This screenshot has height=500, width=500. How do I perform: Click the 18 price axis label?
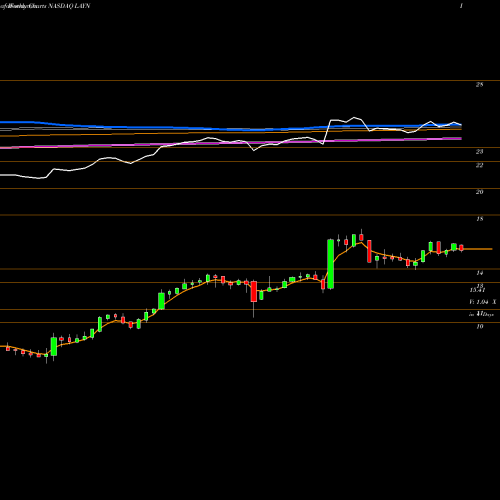479,219
